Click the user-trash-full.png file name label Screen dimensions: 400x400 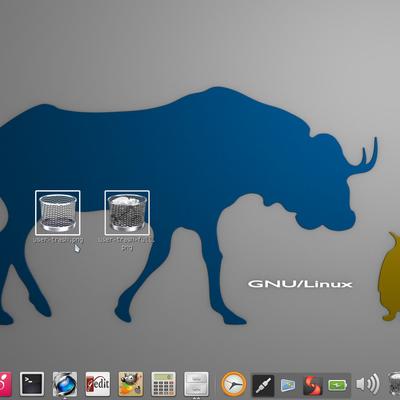coord(126,243)
